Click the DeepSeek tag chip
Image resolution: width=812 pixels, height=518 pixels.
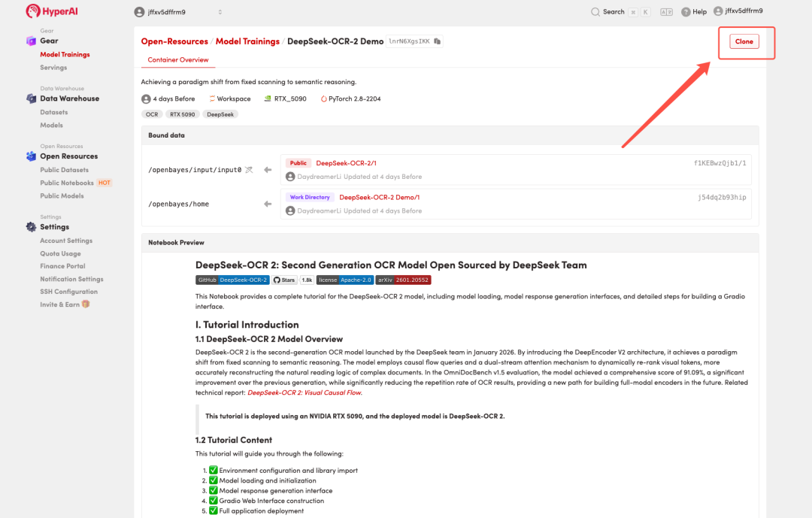coord(220,114)
